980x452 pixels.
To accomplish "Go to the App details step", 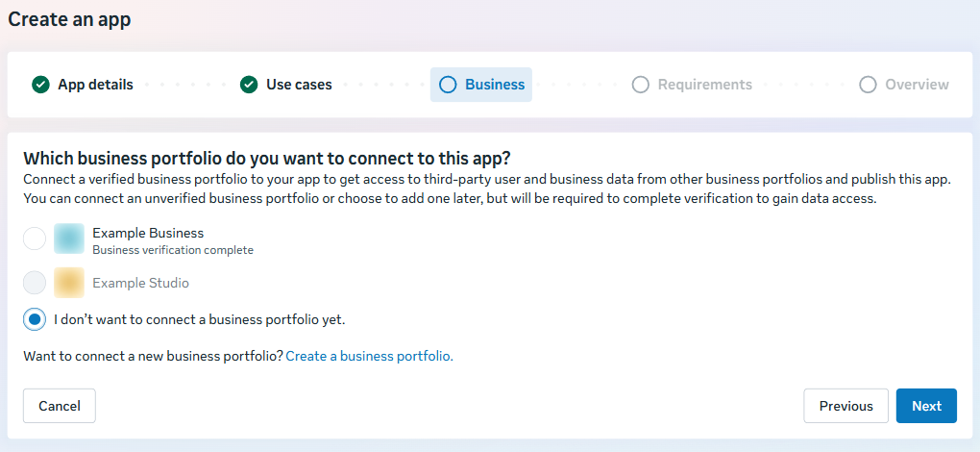I will (x=83, y=85).
